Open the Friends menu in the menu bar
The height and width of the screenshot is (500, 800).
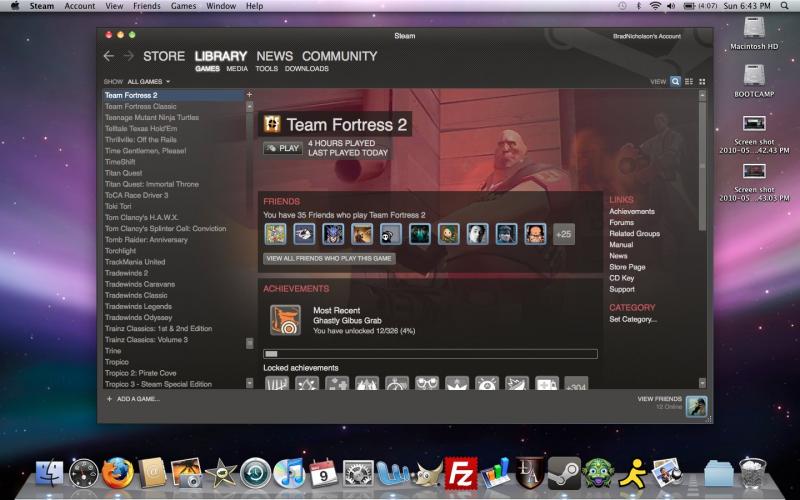click(146, 6)
